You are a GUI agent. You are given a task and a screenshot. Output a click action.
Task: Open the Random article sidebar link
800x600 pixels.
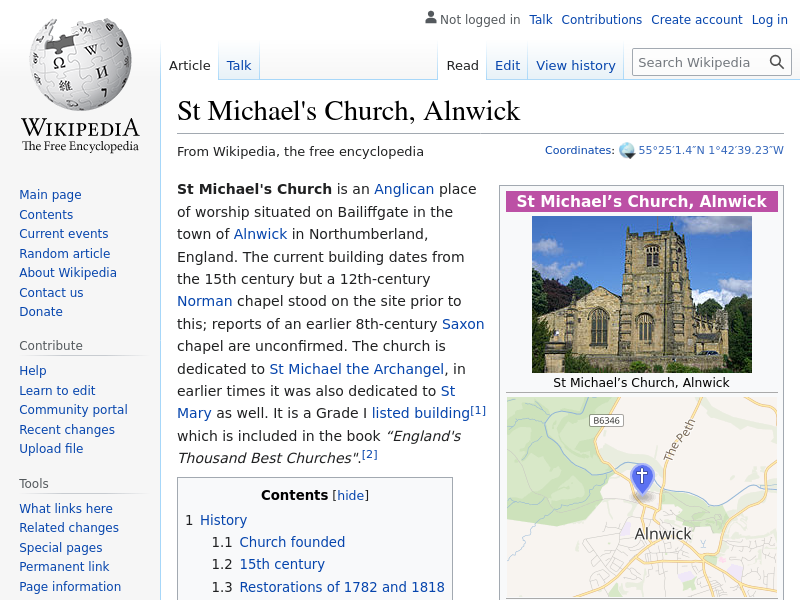64,253
